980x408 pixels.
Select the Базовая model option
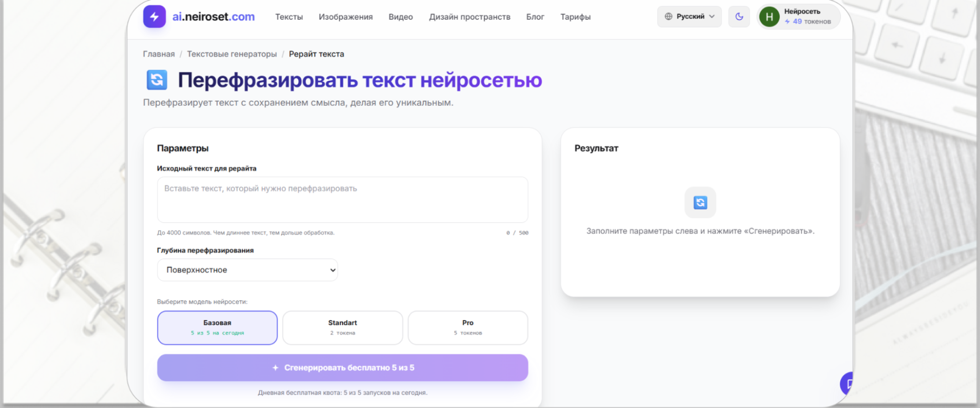[217, 328]
